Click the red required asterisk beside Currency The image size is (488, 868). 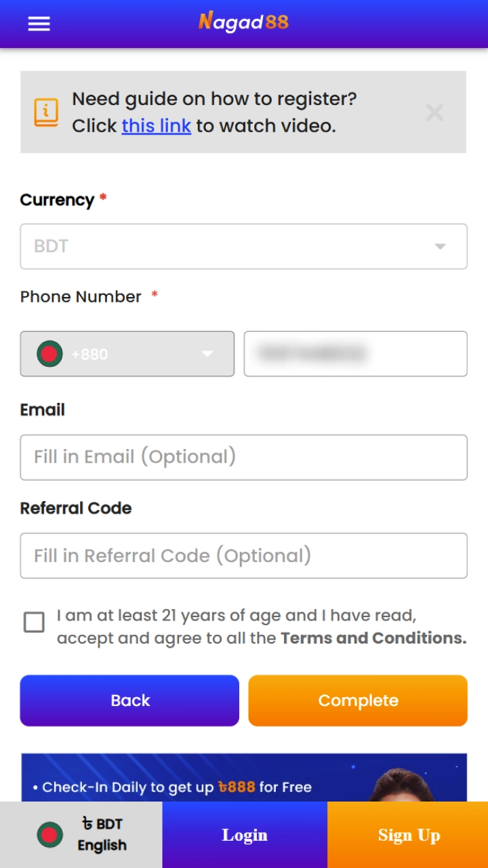pyautogui.click(x=102, y=197)
